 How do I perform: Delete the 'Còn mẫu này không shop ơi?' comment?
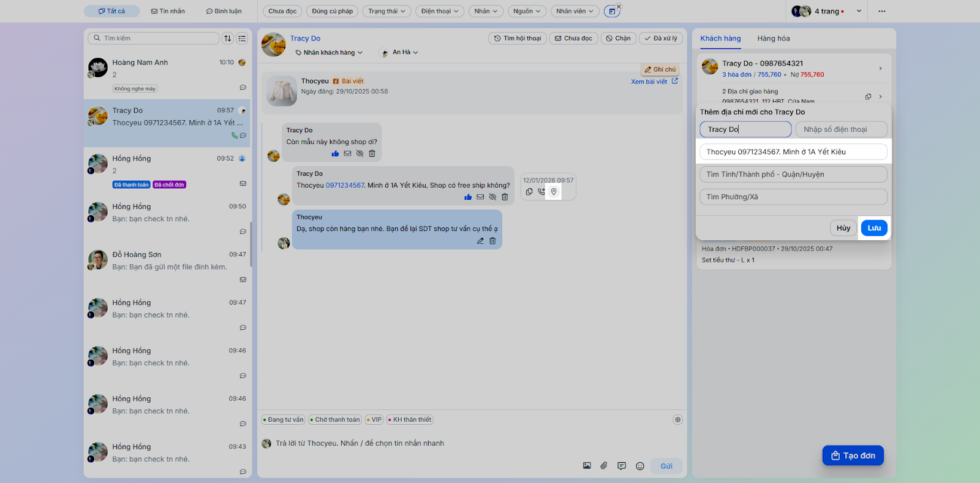pyautogui.click(x=372, y=153)
